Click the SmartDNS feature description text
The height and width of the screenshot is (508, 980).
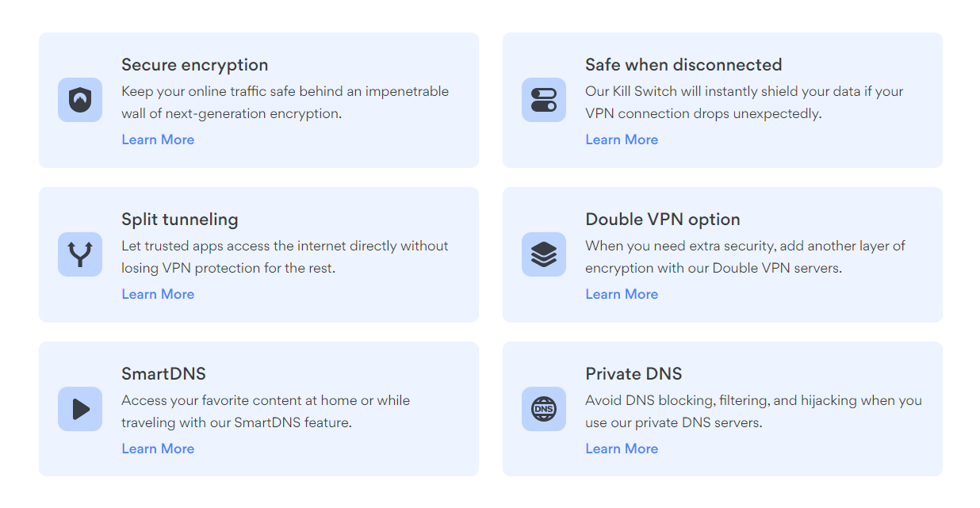(266, 411)
